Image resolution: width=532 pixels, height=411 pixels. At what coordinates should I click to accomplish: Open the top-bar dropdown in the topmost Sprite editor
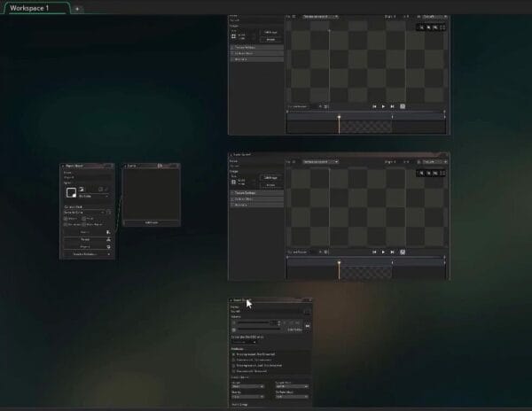pyautogui.click(x=320, y=16)
